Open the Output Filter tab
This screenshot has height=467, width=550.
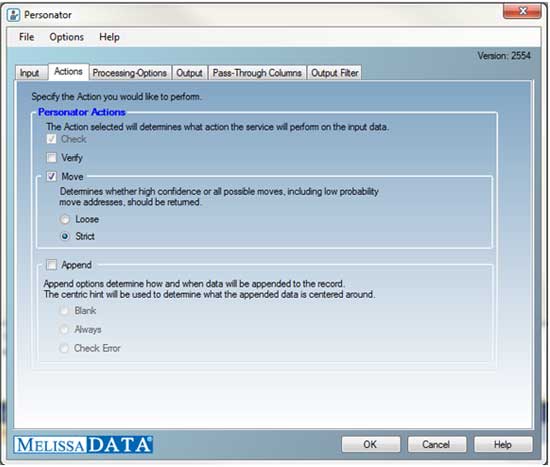[335, 73]
